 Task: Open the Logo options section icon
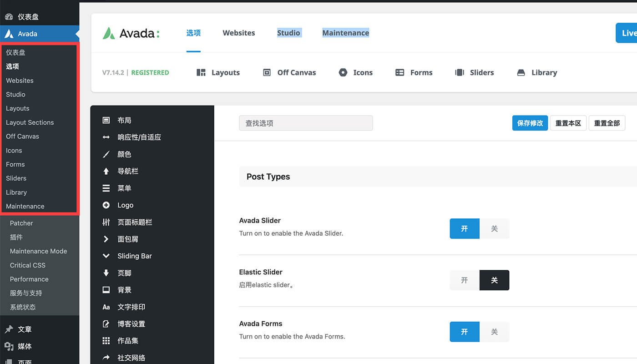pyautogui.click(x=106, y=205)
